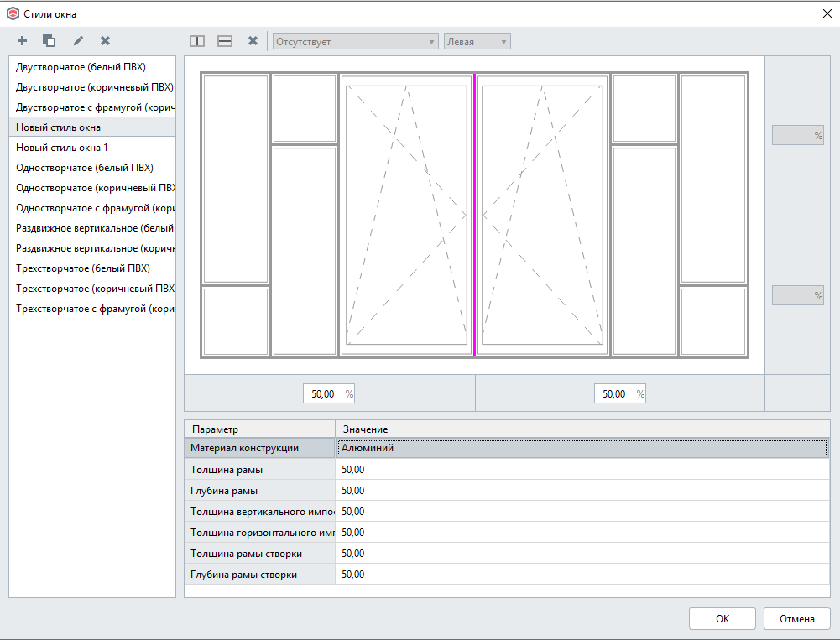The image size is (840, 640).
Task: Click the 'Алюминий' material value cell
Action: click(x=582, y=448)
